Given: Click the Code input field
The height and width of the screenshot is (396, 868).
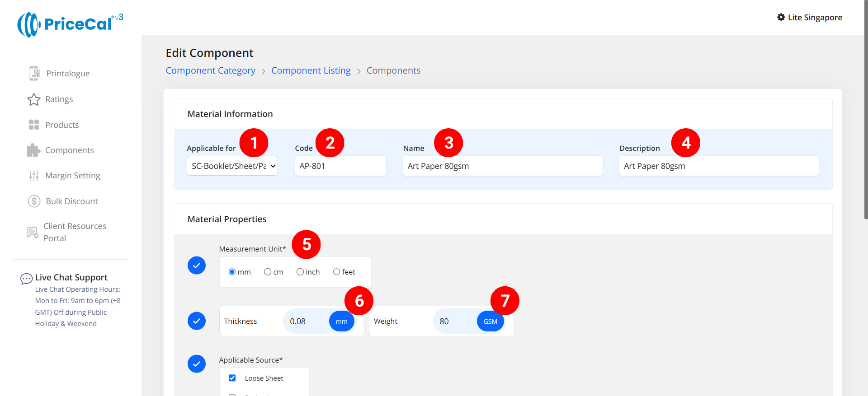Looking at the screenshot, I should coord(340,166).
